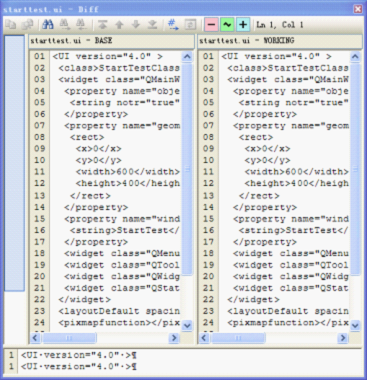Click '<rect>' line 08 in BASE pane
The width and height of the screenshot is (367, 380).
(x=87, y=137)
